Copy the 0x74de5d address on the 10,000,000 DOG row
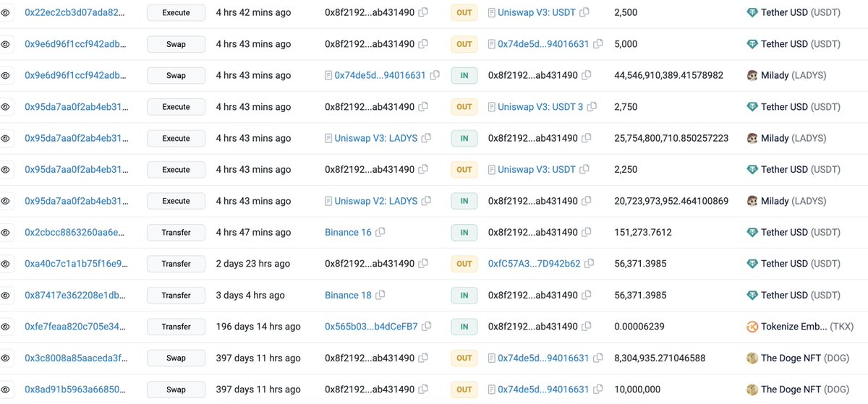This screenshot has height=404, width=868. (x=598, y=390)
